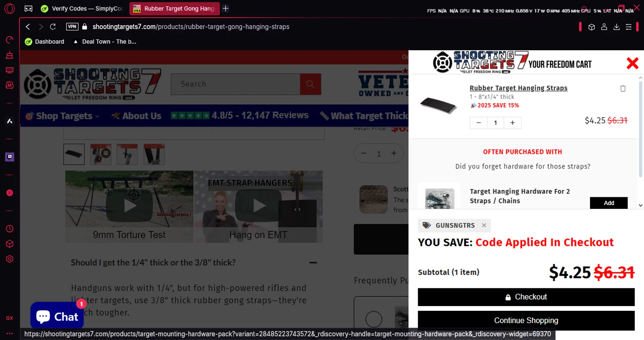Image resolution: width=644 pixels, height=340 pixels.
Task: Open Settings gear icon in sidebar
Action: [9, 259]
